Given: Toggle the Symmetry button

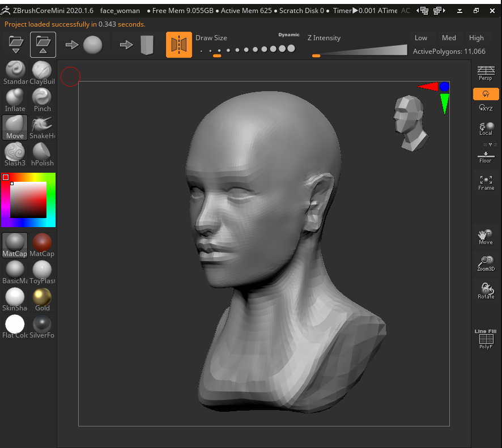Looking at the screenshot, I should (x=179, y=45).
